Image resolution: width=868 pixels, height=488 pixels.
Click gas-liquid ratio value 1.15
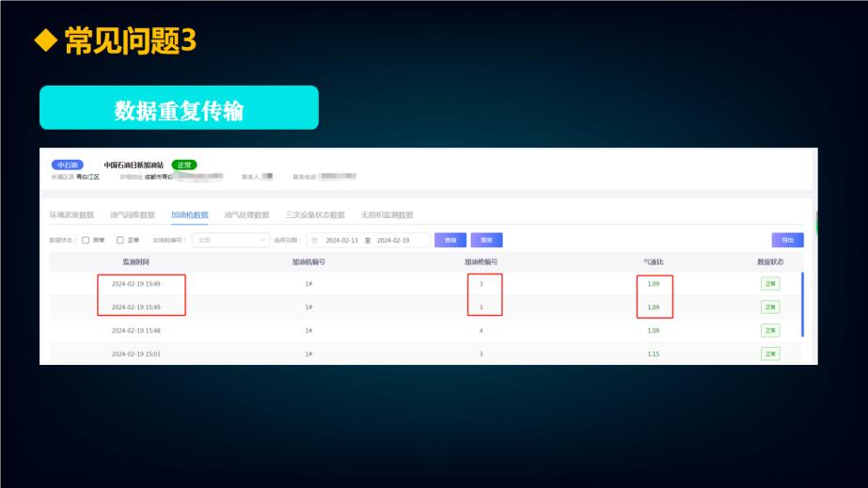tap(654, 354)
